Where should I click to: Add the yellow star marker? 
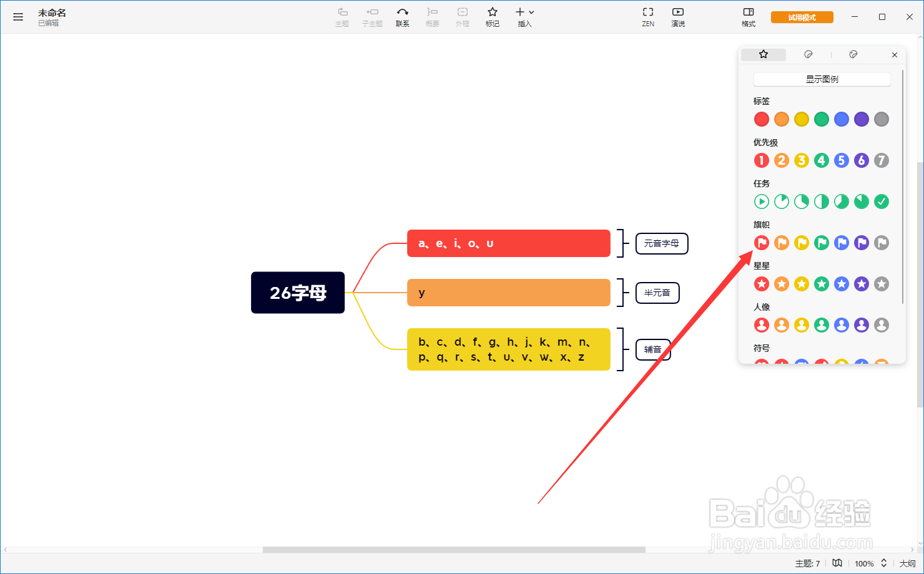802,284
